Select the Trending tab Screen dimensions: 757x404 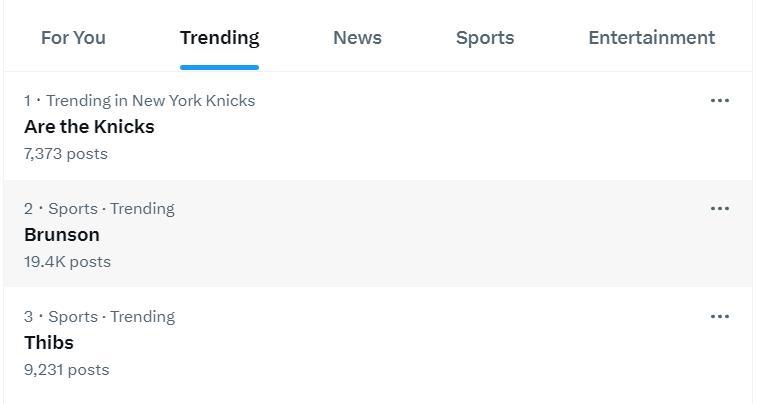click(219, 38)
